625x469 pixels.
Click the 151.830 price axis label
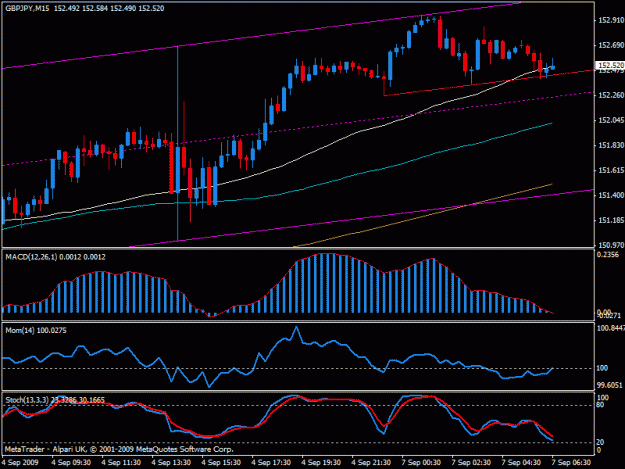(x=611, y=145)
